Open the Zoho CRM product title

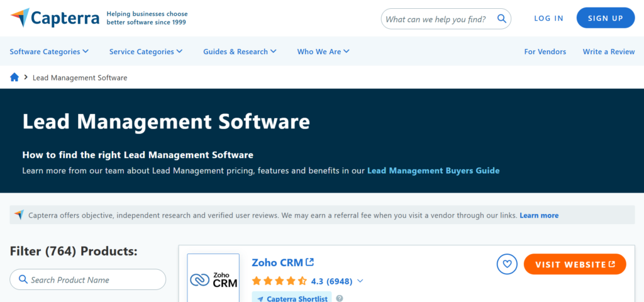pos(277,262)
